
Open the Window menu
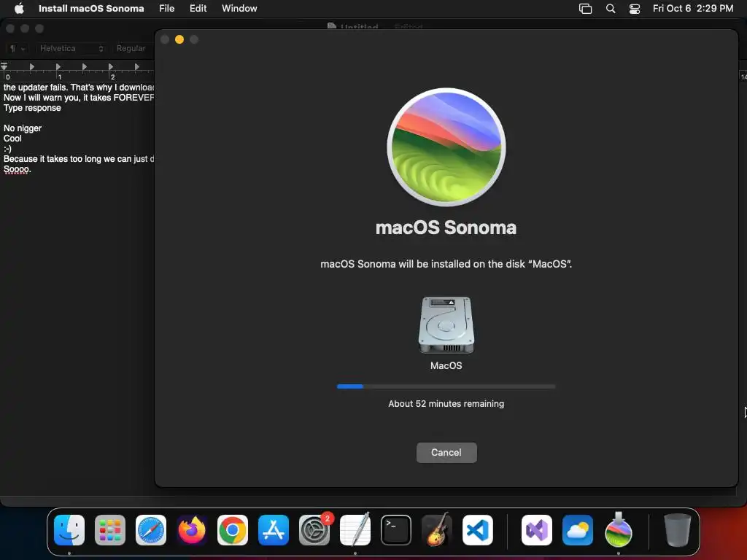pyautogui.click(x=239, y=8)
